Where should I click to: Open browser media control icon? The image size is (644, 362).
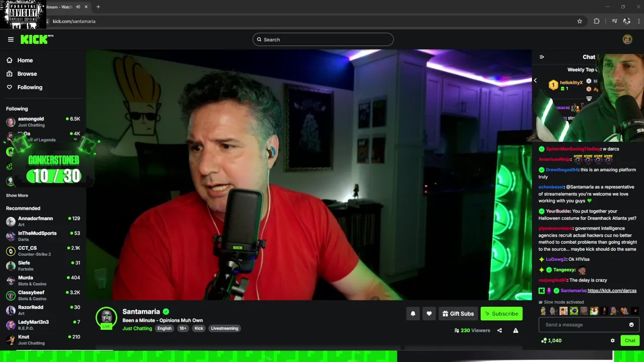(x=614, y=21)
